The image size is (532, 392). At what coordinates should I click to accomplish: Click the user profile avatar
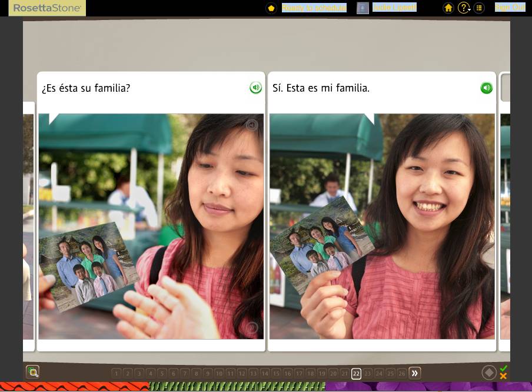(363, 8)
